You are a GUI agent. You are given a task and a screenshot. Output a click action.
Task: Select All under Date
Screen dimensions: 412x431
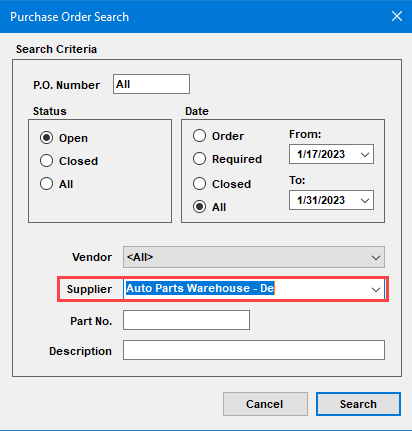tap(199, 207)
